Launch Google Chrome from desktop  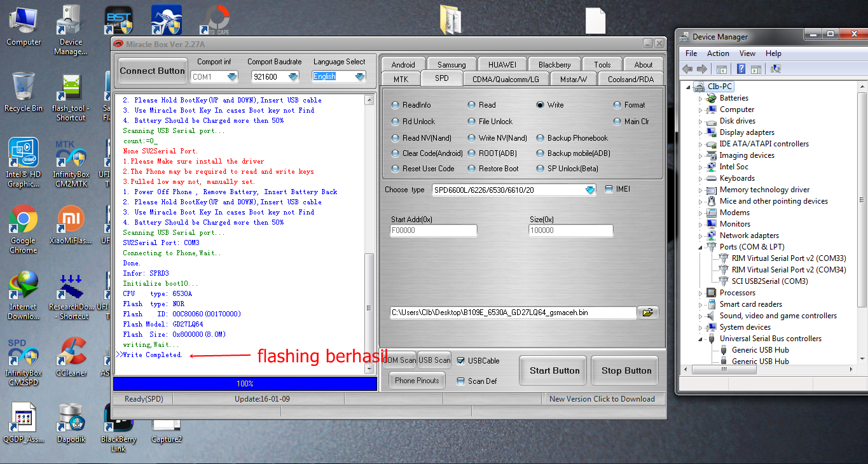[24, 229]
